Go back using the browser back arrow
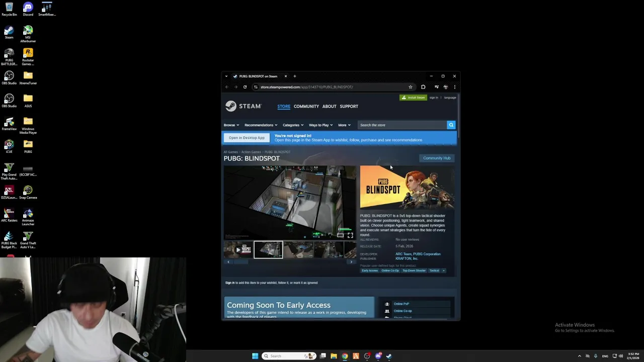 point(227,87)
